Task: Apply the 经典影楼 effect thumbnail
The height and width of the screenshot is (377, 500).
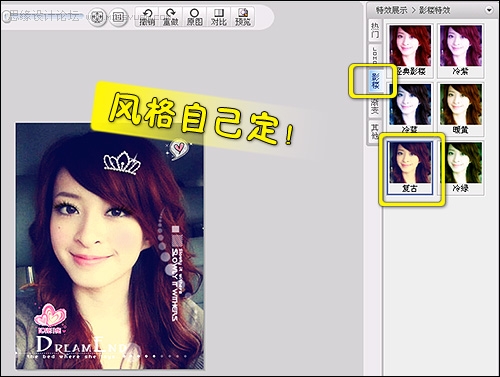Action: click(410, 51)
